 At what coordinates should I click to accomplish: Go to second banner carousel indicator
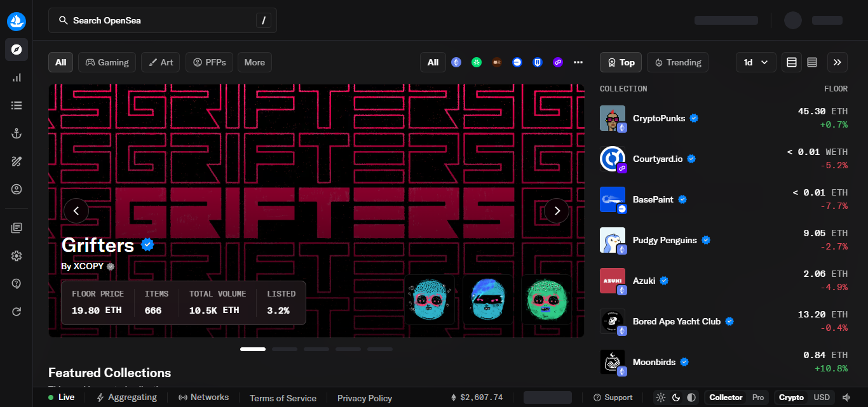click(x=285, y=349)
